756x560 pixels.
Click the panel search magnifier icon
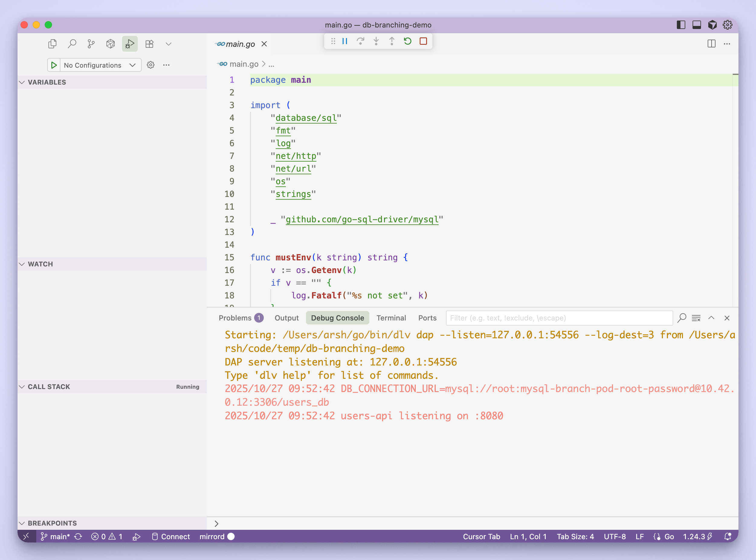coord(681,318)
